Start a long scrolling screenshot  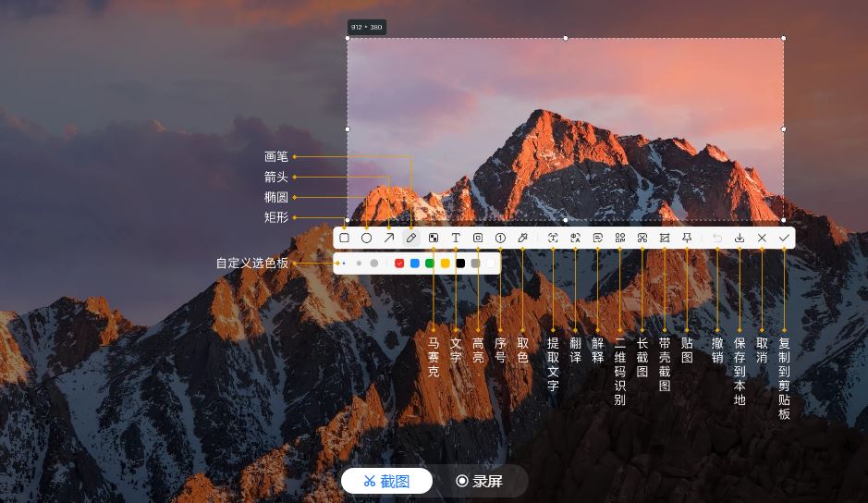point(642,238)
